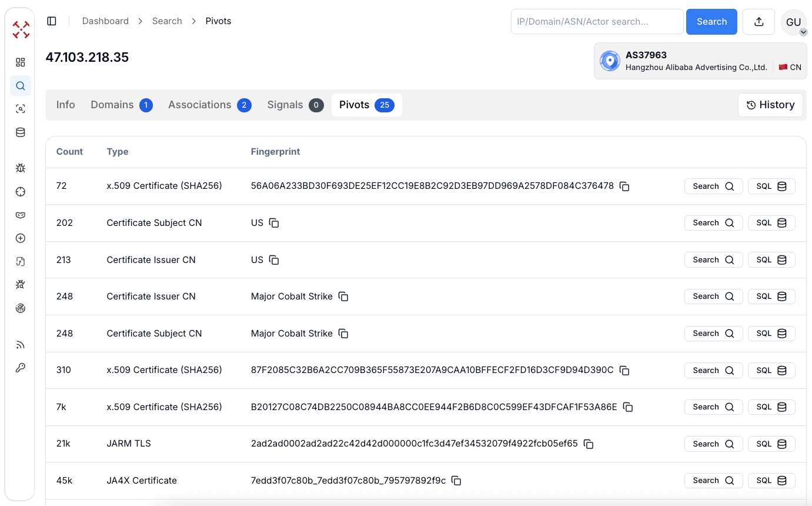Click the AS37963 Alibaba ASN card
This screenshot has width=812, height=506.
[x=700, y=61]
